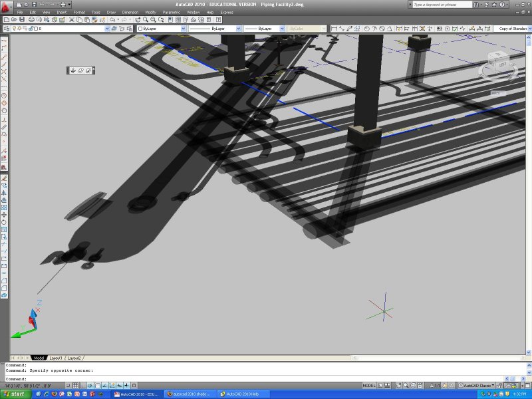Toggle the layer lock icon in layer dropdown
The width and height of the screenshot is (532, 399).
click(29, 29)
